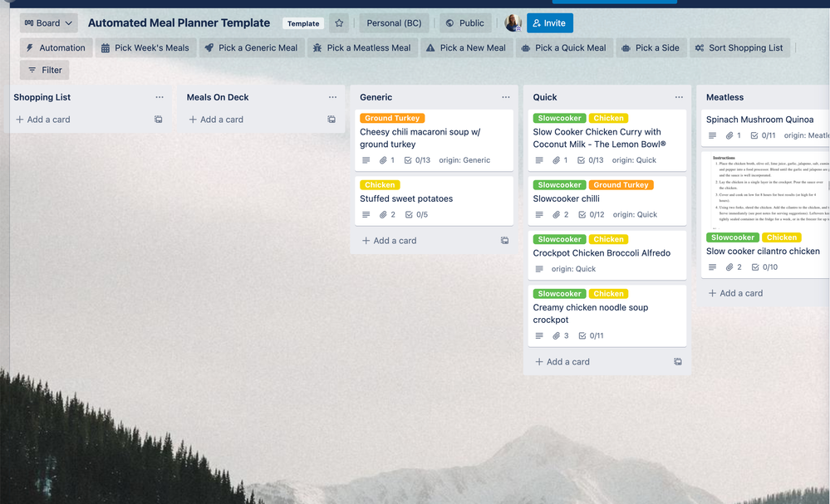
Task: Click Chicken label on Stuffed sweet potatoes
Action: 380,185
